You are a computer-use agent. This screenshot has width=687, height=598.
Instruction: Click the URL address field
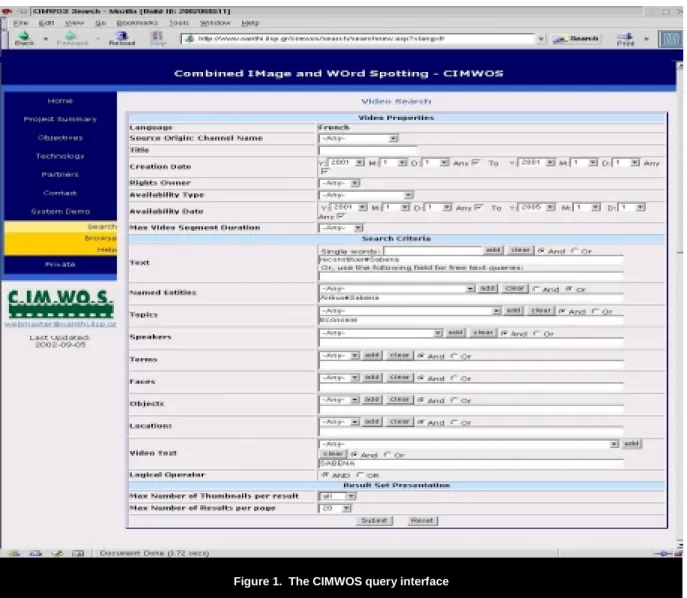359,39
